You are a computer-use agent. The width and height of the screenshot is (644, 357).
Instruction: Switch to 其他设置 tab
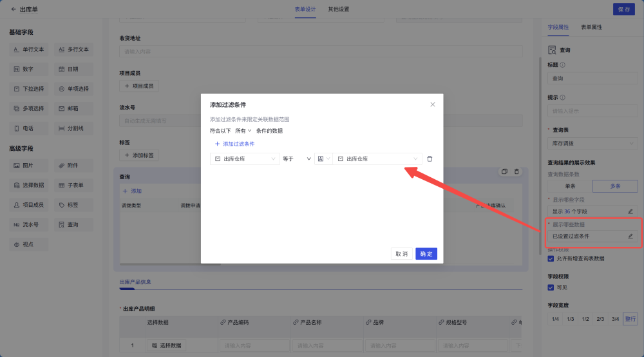tap(339, 10)
